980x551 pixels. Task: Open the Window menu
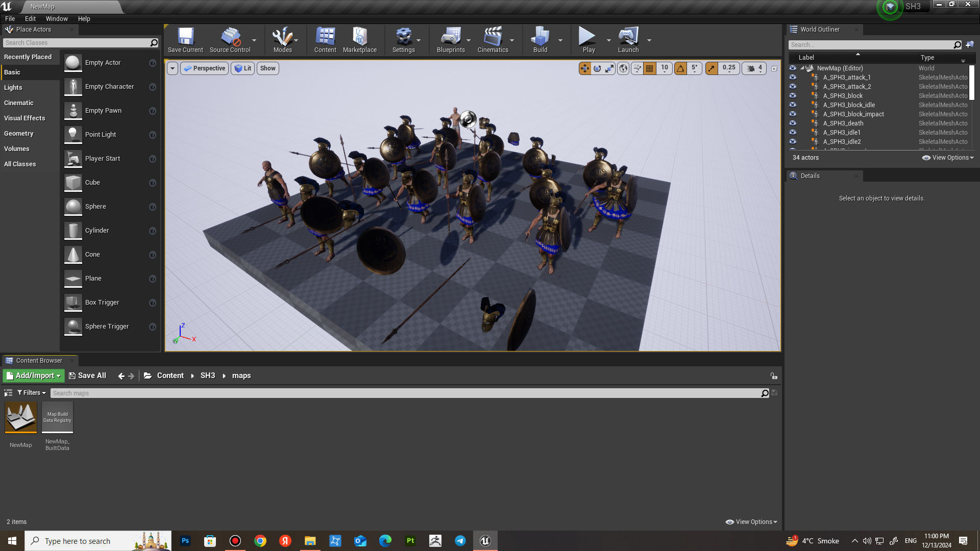pos(56,18)
